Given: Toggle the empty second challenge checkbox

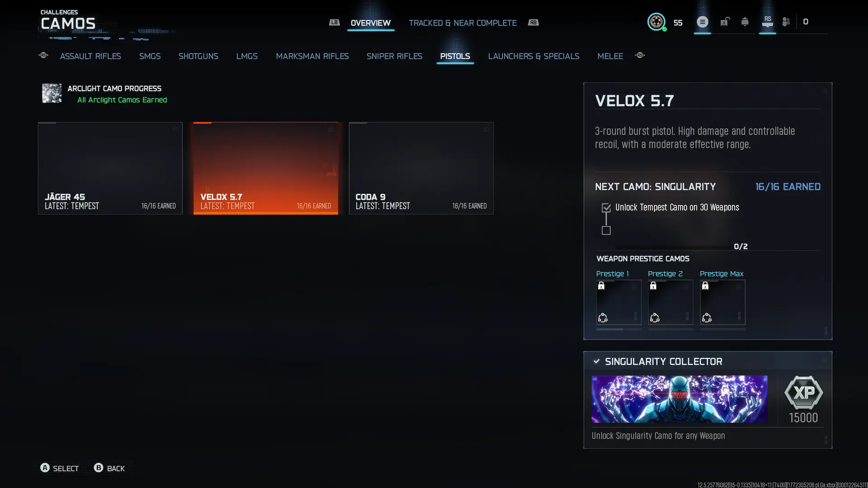Looking at the screenshot, I should pos(606,230).
